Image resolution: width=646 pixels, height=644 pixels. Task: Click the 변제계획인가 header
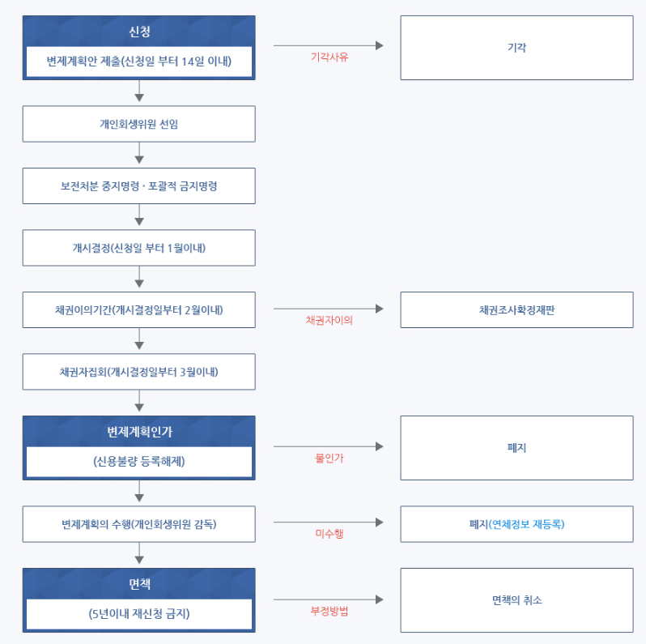coord(139,432)
